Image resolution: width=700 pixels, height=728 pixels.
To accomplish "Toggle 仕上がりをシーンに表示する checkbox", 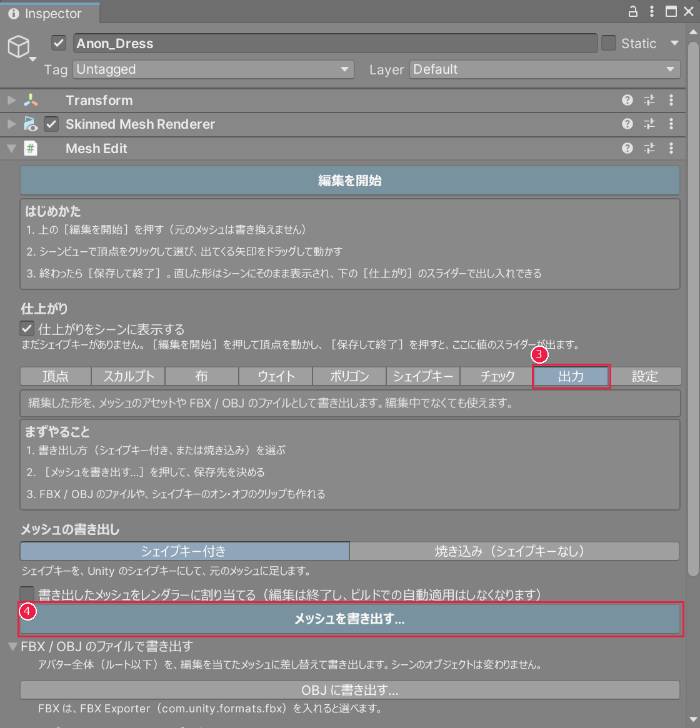I will point(27,329).
